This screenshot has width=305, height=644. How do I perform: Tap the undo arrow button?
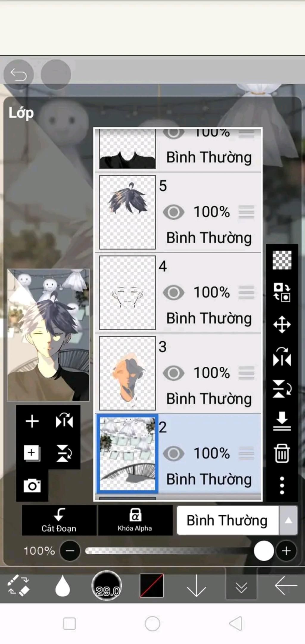18,74
